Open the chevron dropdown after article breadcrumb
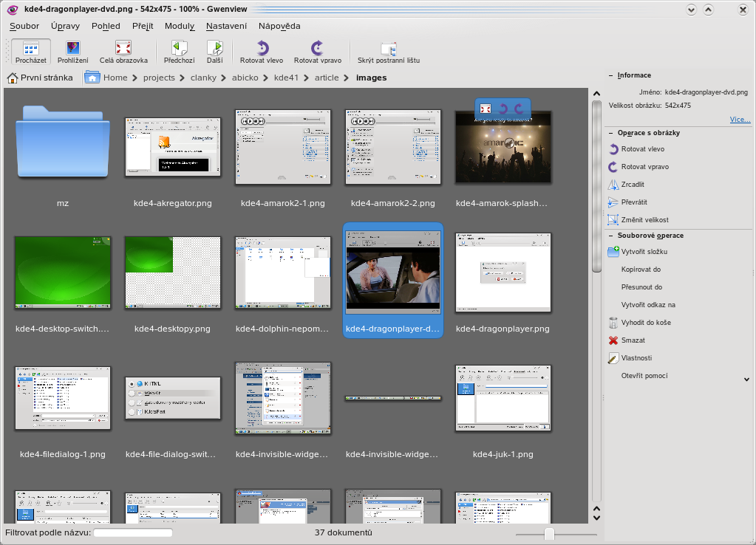This screenshot has width=756, height=545. point(346,78)
